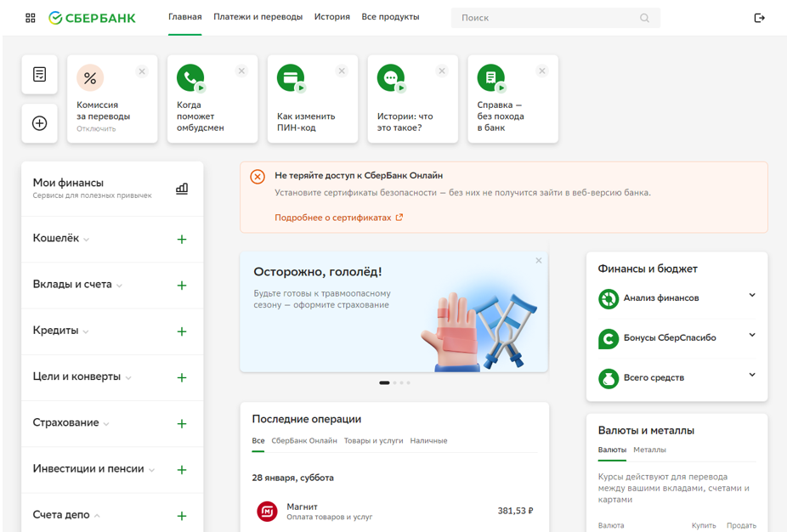787x532 pixels.
Task: Expand the Кредиты section
Action: [86, 332]
